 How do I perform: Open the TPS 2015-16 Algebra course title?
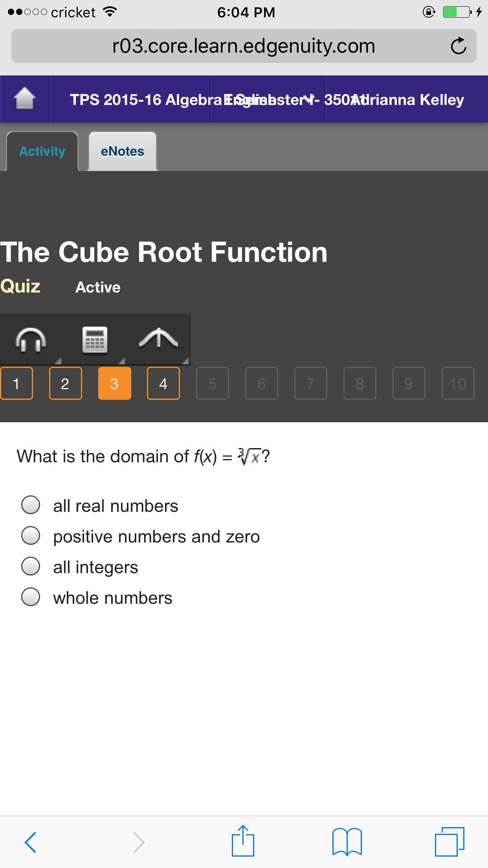click(x=145, y=99)
